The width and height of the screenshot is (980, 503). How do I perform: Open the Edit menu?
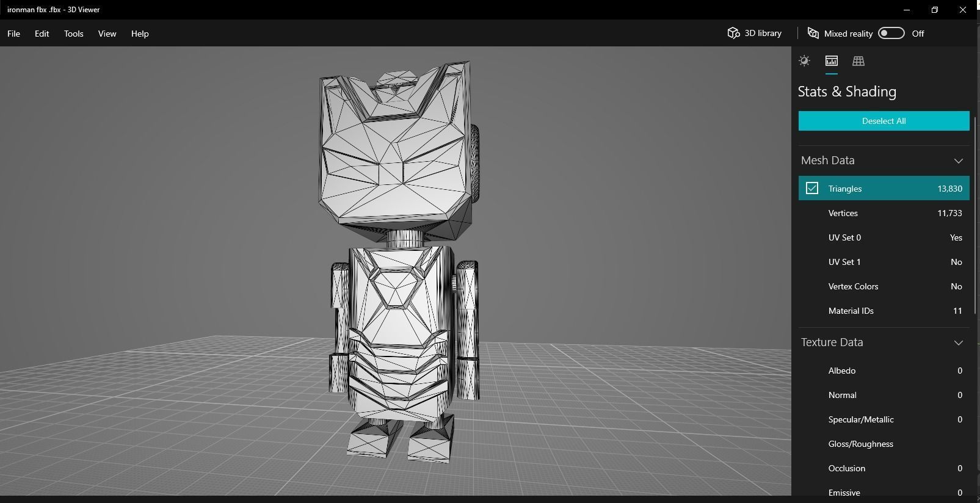click(x=42, y=34)
